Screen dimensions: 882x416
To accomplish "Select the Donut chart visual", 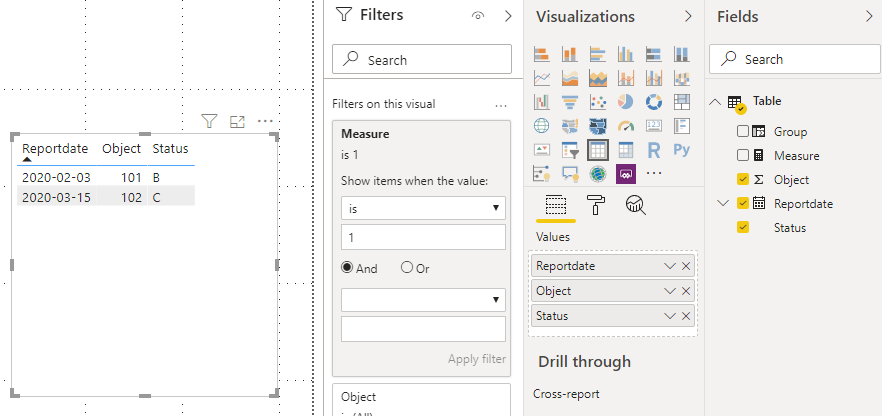I will pos(654,102).
